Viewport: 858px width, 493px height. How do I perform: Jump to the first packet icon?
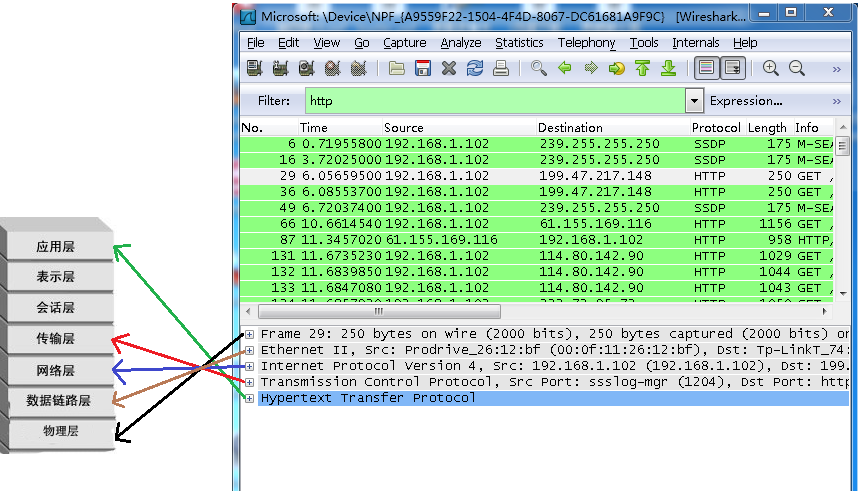pos(642,68)
